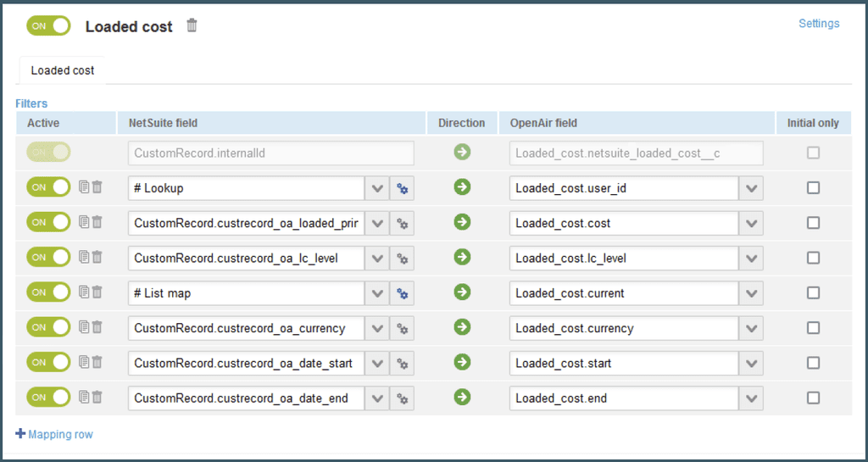This screenshot has height=462, width=868.
Task: Open OpenAir field dropdown for Loaded_cost.current
Action: (751, 293)
